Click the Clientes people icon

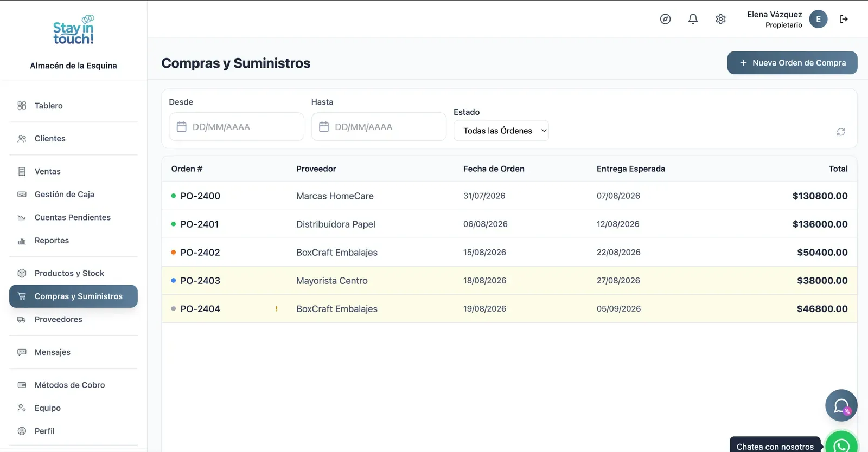tap(22, 139)
